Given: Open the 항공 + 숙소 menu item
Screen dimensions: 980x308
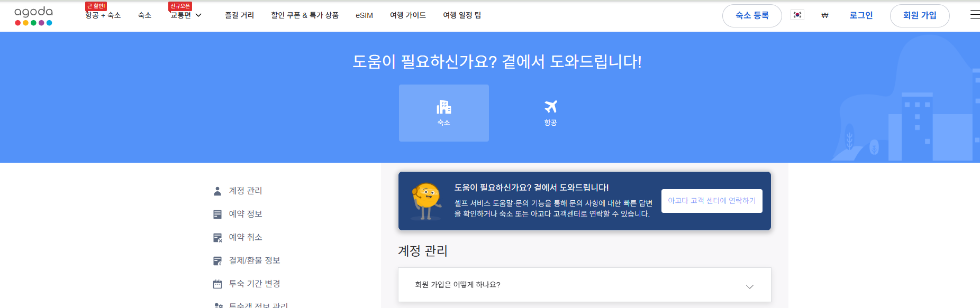Looking at the screenshot, I should [x=103, y=15].
